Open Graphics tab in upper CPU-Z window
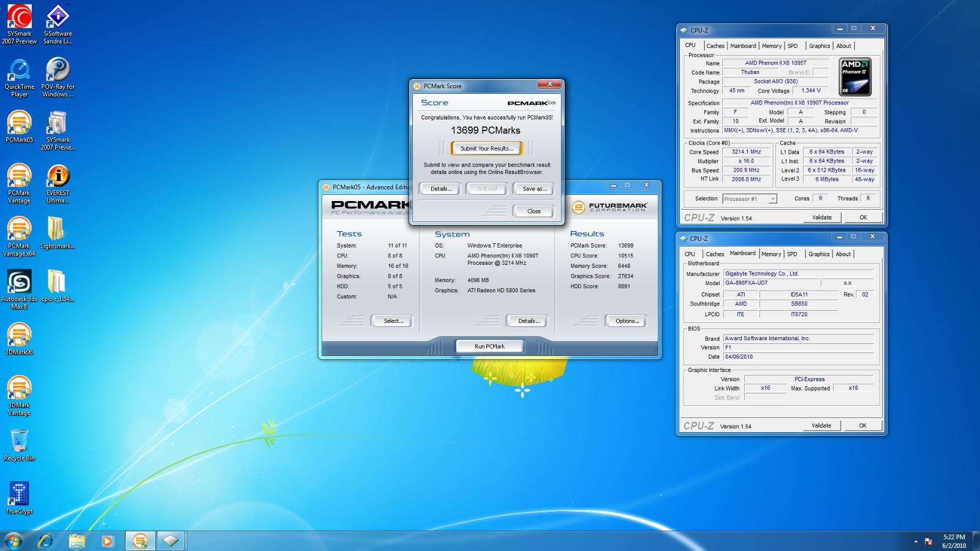Viewport: 980px width, 551px height. (820, 46)
